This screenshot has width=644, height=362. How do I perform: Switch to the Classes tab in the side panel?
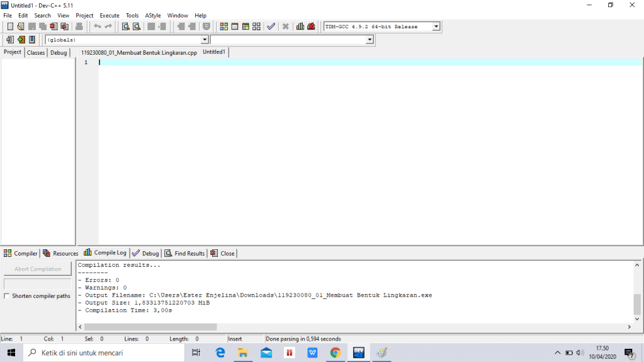tap(36, 52)
